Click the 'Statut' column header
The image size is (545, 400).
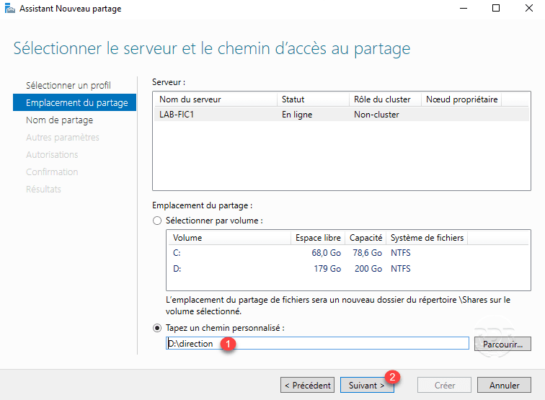tap(313, 99)
